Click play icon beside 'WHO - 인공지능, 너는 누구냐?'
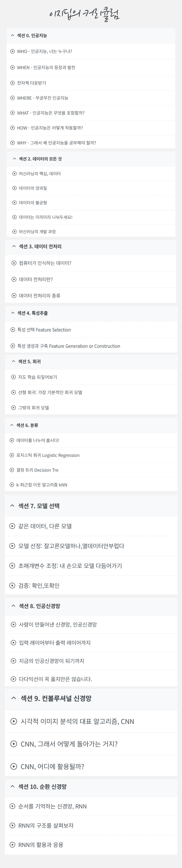Viewport: 182px width, 868px height. tap(13, 51)
